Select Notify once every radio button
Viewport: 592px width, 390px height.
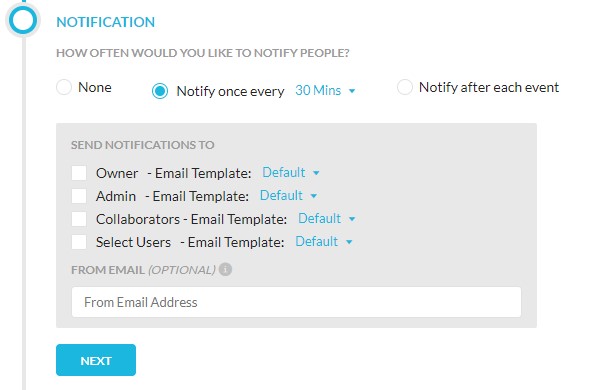(x=160, y=91)
